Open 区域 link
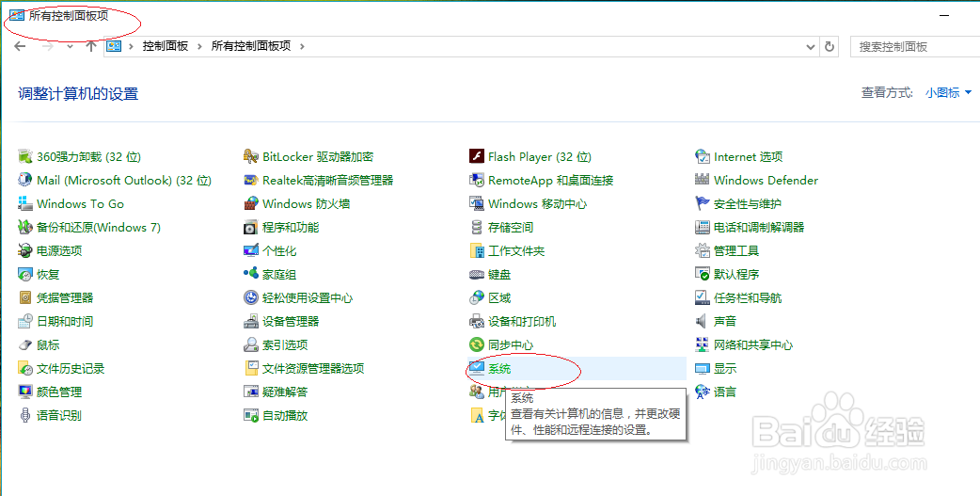 [x=499, y=297]
